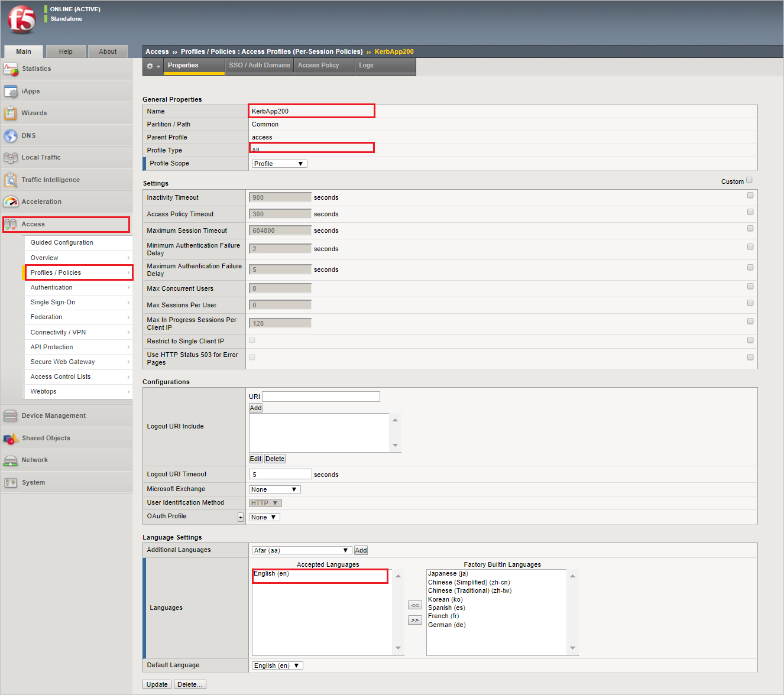Click the Wizards clipboard icon

[x=11, y=113]
